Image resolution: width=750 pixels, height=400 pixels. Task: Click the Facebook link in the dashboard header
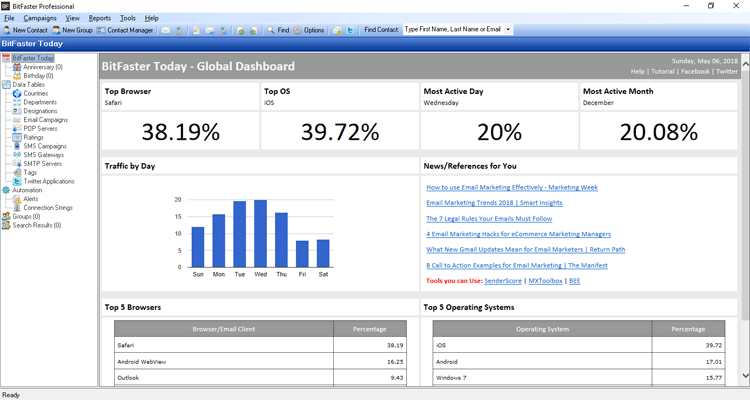695,71
